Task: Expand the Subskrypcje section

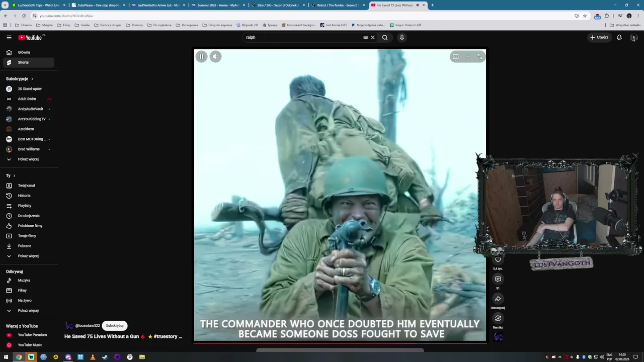Action: click(20, 79)
